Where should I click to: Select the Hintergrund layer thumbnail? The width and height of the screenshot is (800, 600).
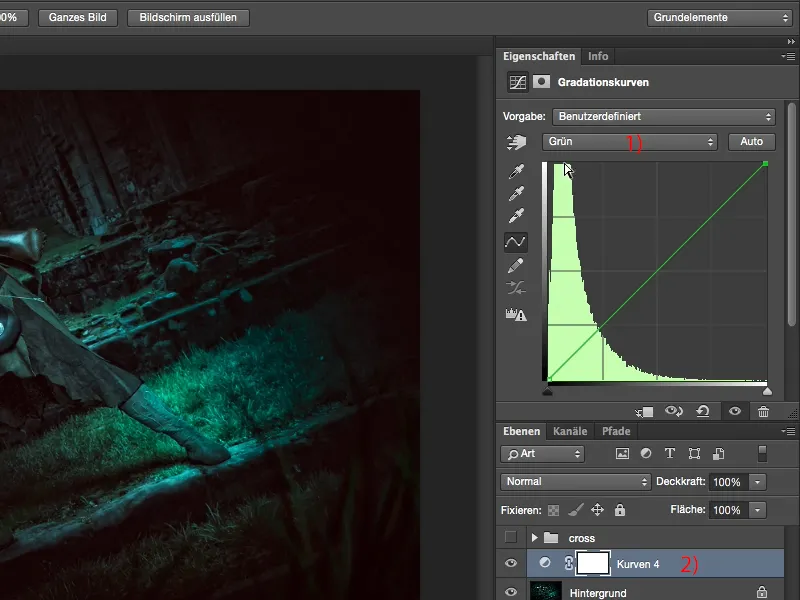545,592
